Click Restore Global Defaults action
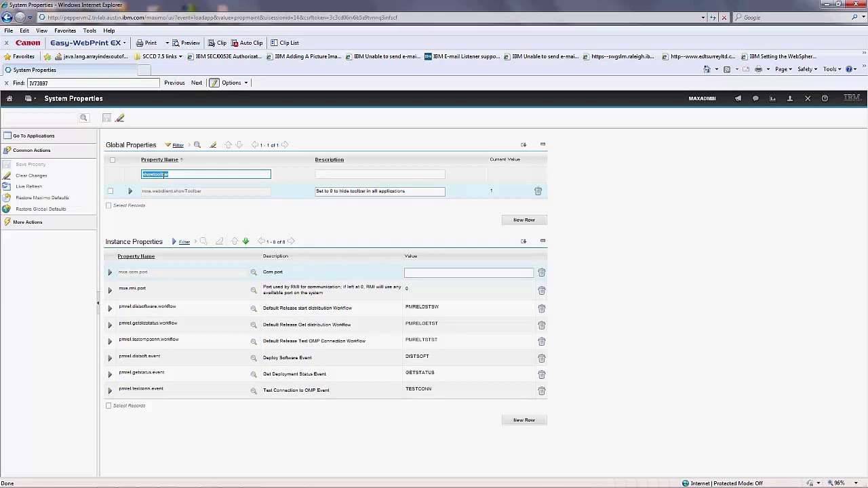Image resolution: width=868 pixels, height=488 pixels. (41, 209)
